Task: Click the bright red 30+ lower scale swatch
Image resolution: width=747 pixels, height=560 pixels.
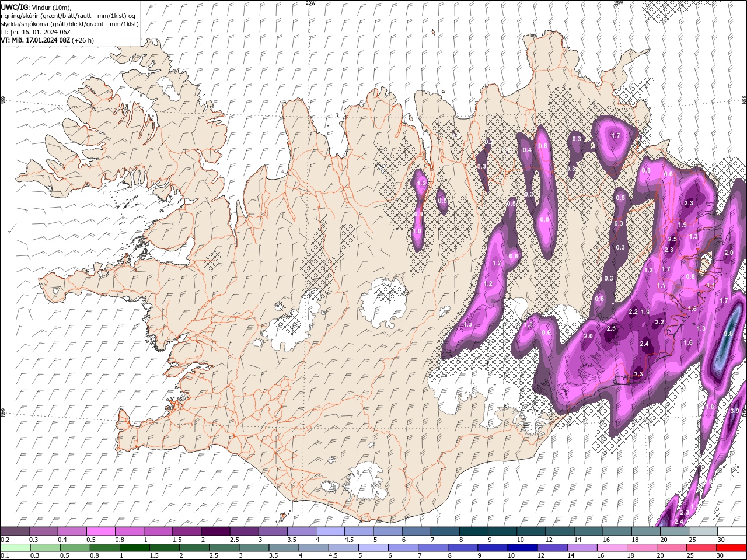Action: pos(731,548)
